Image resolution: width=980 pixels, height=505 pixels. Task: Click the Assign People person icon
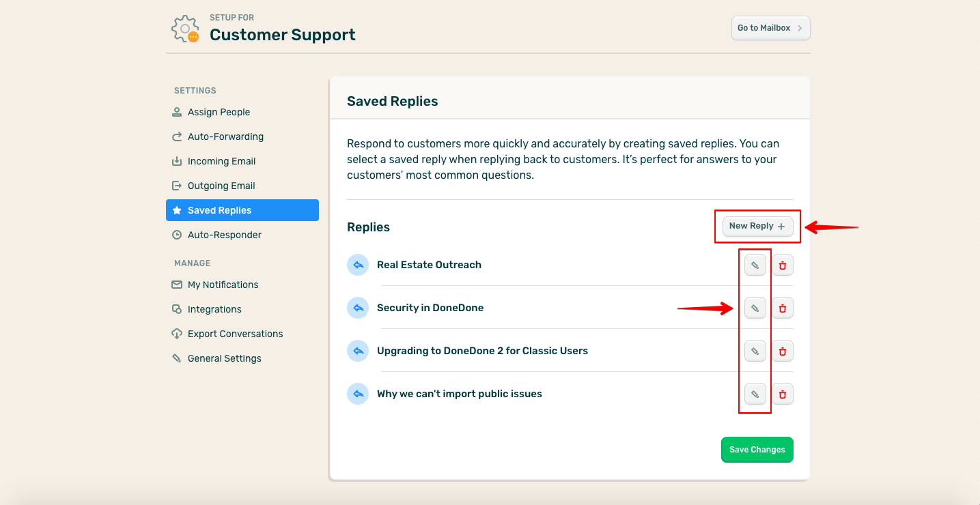pos(177,112)
